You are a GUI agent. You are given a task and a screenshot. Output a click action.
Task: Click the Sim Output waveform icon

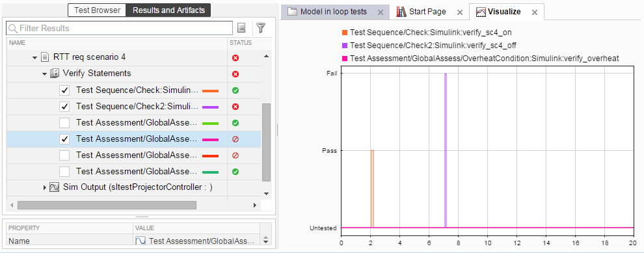(55, 188)
